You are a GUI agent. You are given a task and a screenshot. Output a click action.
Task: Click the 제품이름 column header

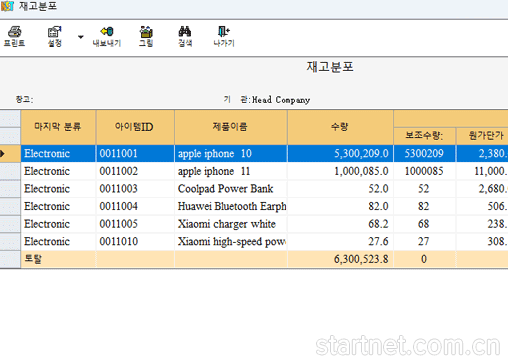pyautogui.click(x=230, y=127)
